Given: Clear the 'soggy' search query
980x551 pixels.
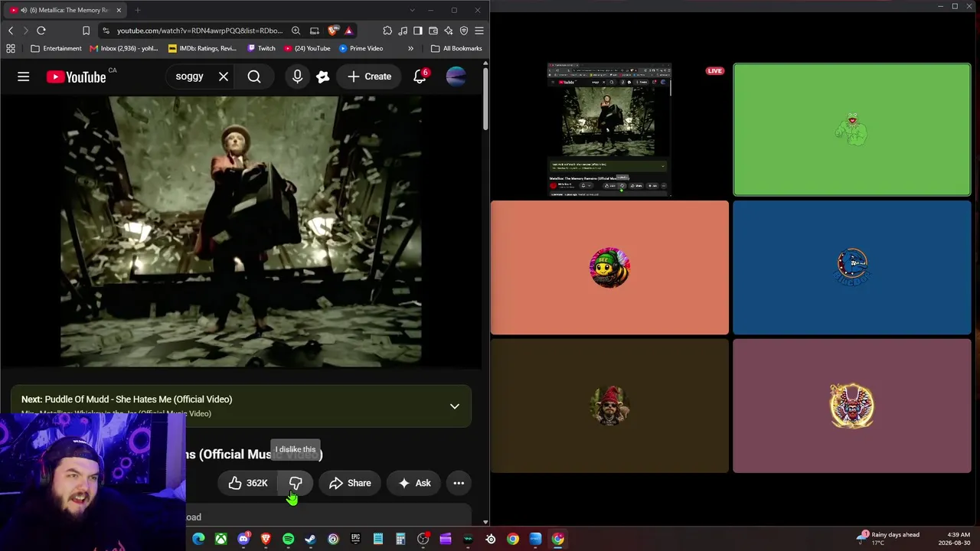Looking at the screenshot, I should 224,77.
